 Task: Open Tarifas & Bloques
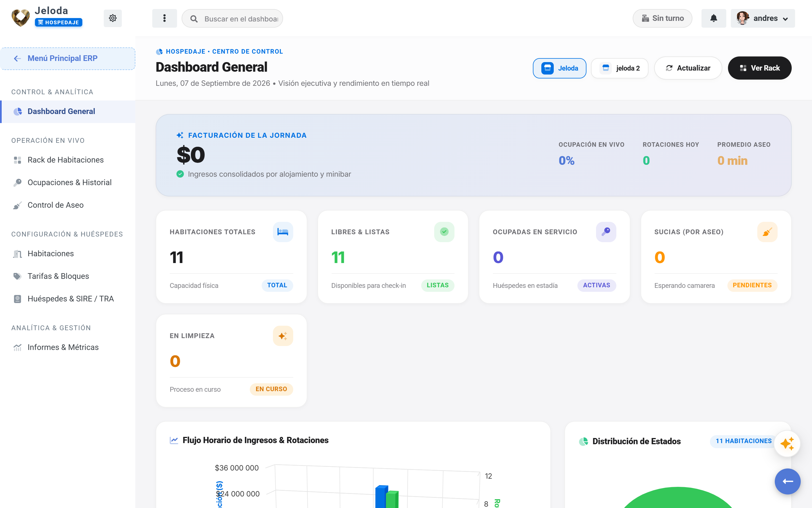point(68,276)
